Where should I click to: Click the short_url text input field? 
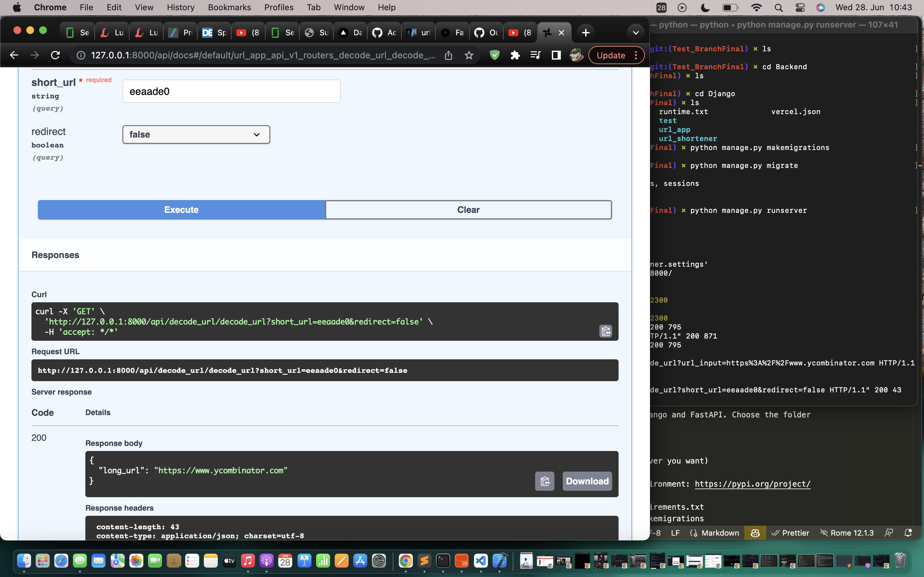[231, 92]
